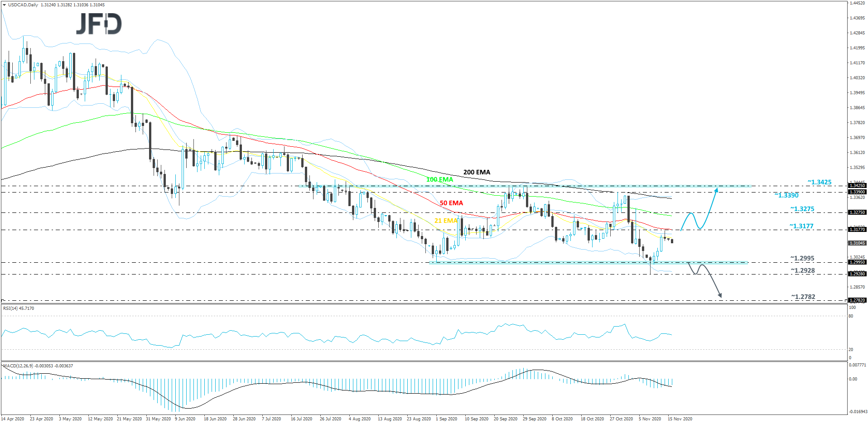
Task: Click the 1.44520 top price scale value
Action: 858,3
